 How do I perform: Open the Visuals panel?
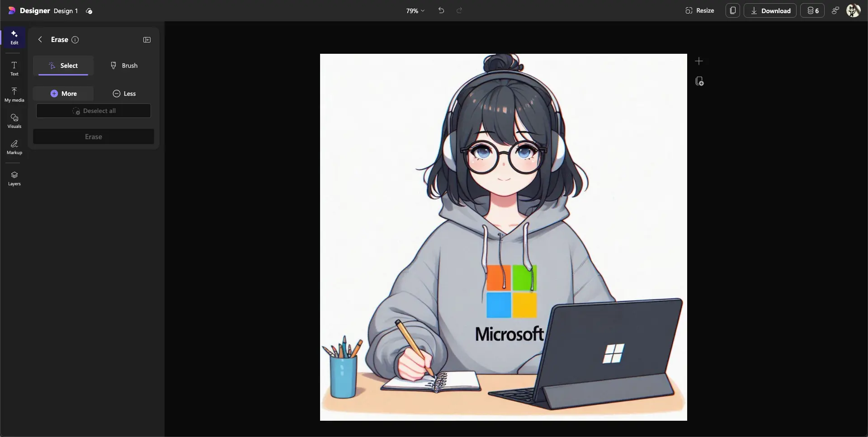(x=14, y=121)
